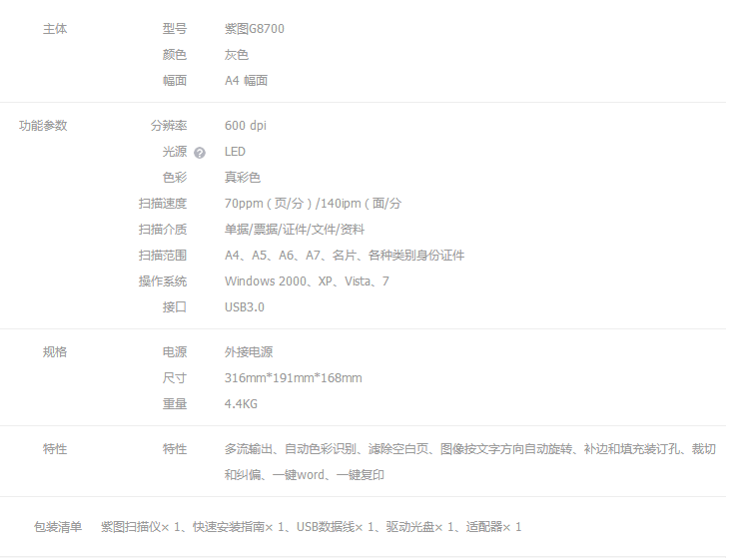Click the 重量 label
Image resolution: width=756 pixels, height=558 pixels.
175,404
